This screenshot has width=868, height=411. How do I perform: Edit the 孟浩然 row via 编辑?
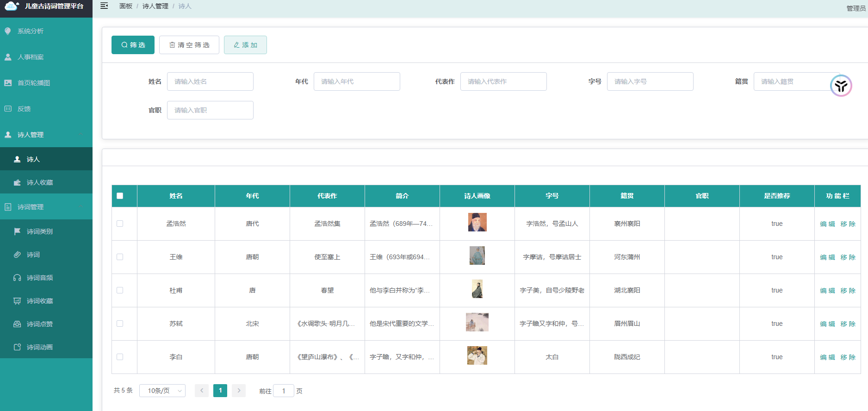[827, 224]
